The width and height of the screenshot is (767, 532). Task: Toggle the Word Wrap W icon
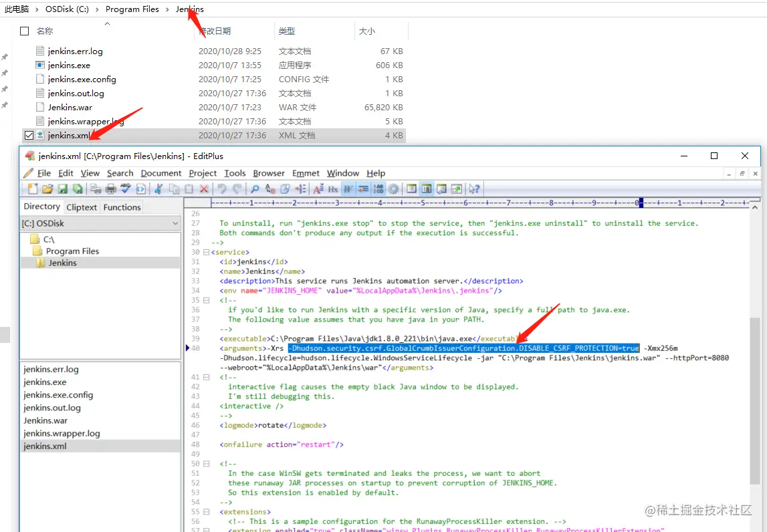tap(347, 188)
